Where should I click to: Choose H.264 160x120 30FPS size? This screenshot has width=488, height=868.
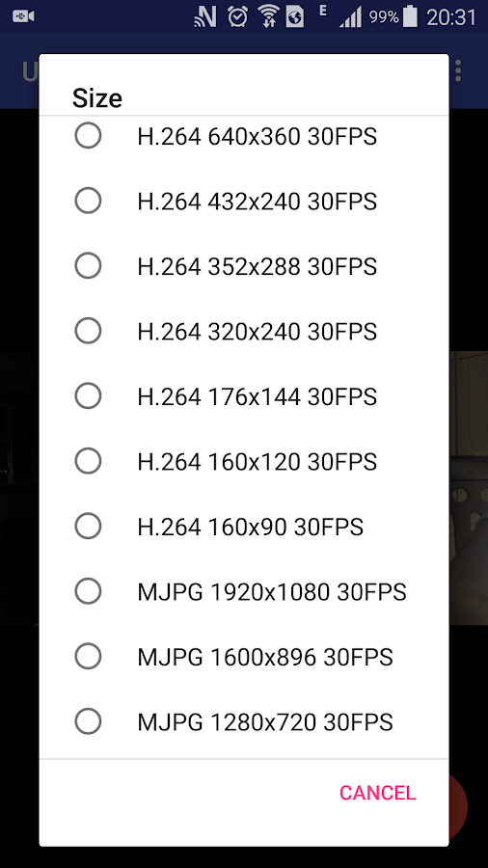pyautogui.click(x=243, y=461)
